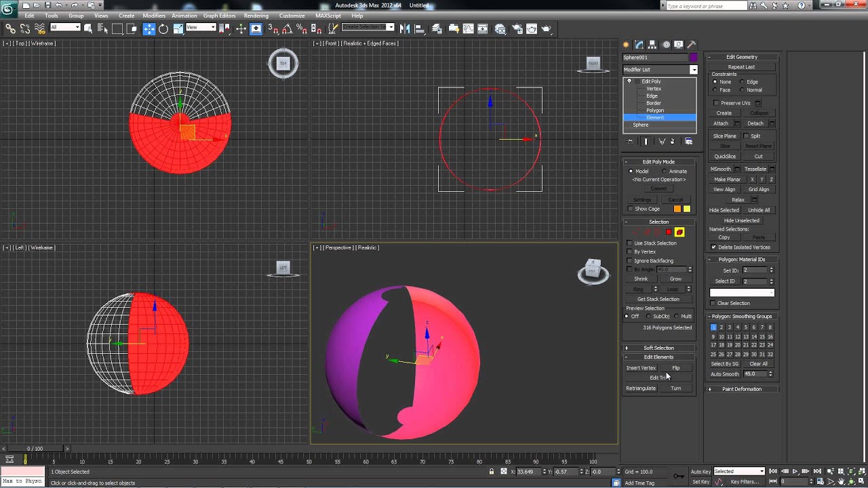Check Use Stack Selection

630,243
